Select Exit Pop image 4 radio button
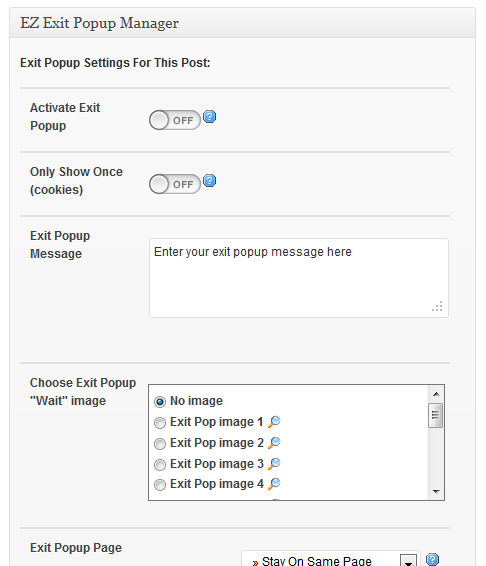Screen dimensions: 486x566 160,485
